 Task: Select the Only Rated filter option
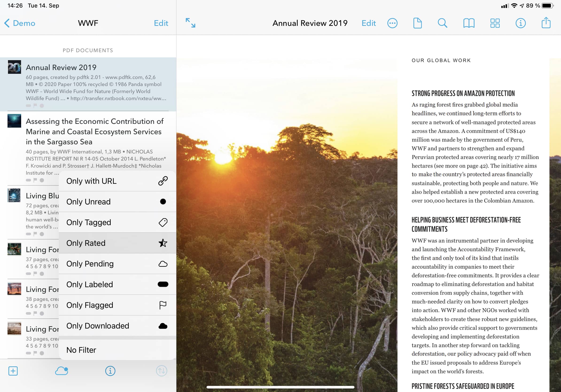click(117, 243)
